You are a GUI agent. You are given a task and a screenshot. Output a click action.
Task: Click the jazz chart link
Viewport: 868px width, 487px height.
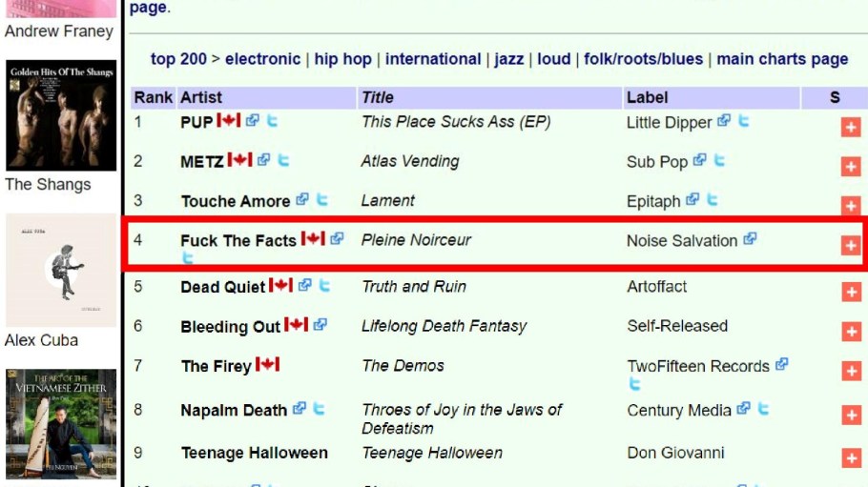coord(509,59)
